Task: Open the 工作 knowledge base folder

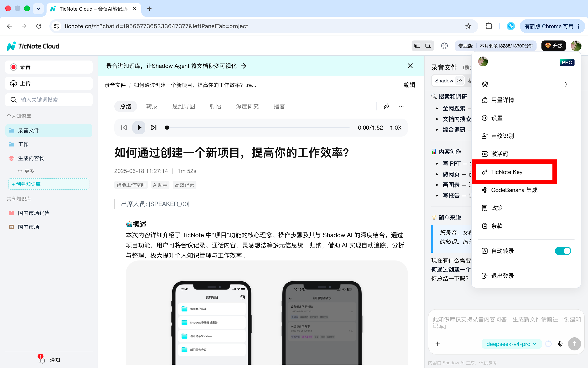Action: tap(23, 144)
